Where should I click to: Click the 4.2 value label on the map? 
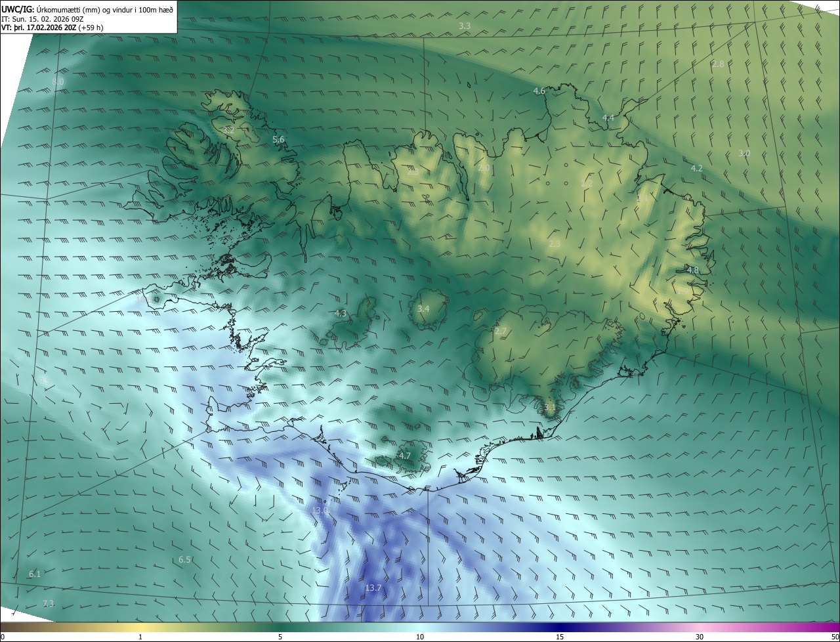pos(696,168)
